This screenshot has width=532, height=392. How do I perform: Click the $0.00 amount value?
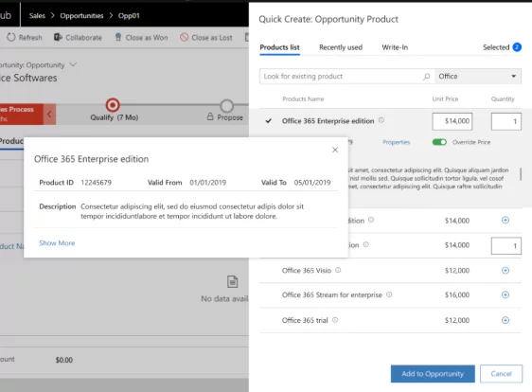coord(64,360)
